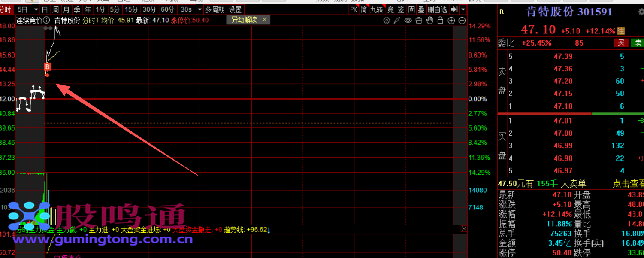
Task: Expand the top-right toolbar dropdown arrow
Action: click(x=463, y=9)
